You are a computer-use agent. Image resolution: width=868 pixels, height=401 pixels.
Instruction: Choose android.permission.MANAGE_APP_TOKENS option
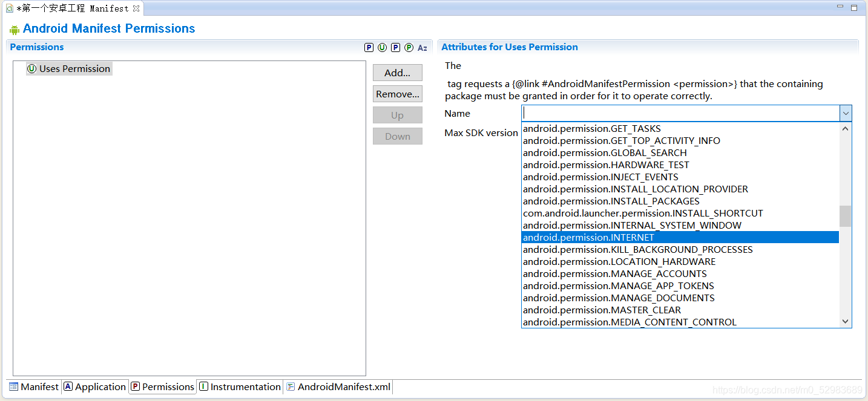click(x=680, y=286)
